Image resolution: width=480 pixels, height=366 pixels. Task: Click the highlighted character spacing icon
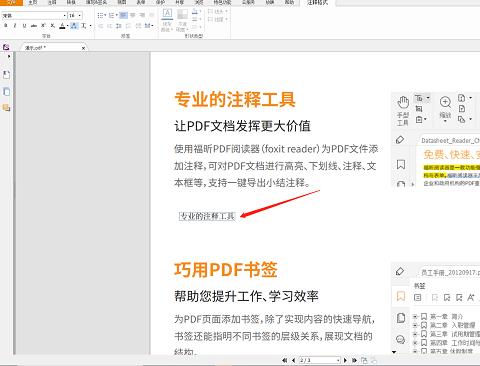74,26
